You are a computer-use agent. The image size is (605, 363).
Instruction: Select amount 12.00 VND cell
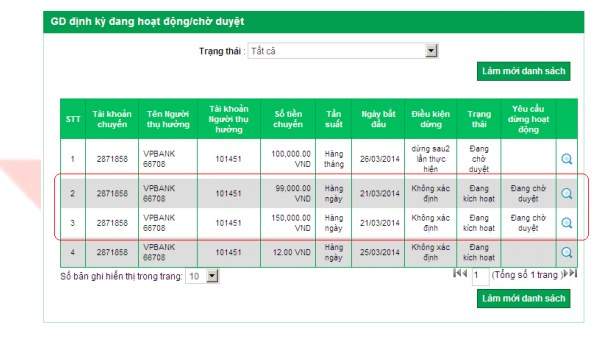coord(288,252)
